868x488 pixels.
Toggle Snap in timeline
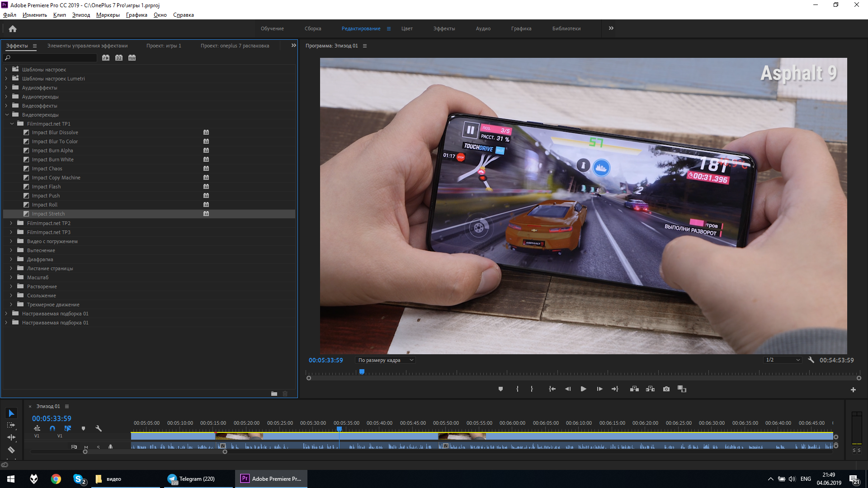52,428
